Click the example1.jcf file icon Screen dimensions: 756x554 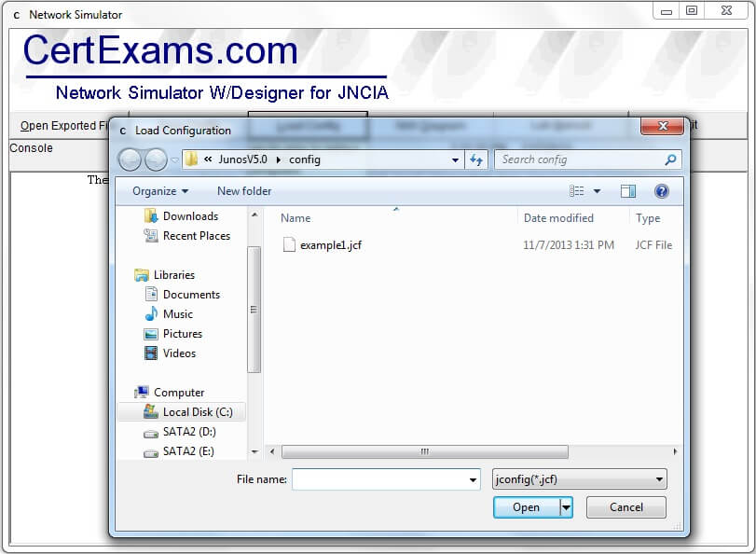[289, 244]
